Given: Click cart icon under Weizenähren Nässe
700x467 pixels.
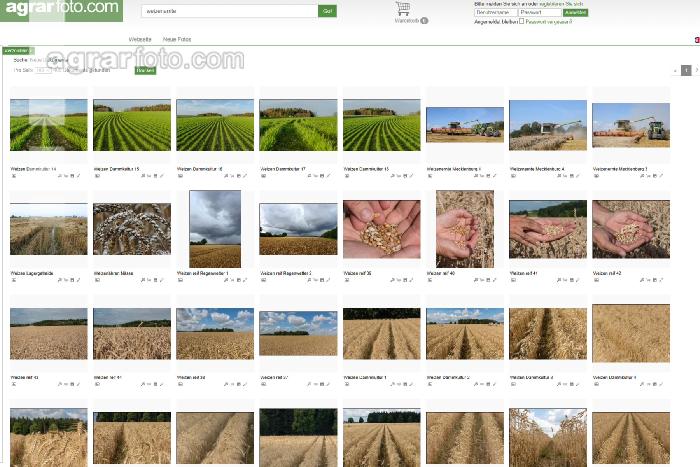Looking at the screenshot, I should pos(149,280).
